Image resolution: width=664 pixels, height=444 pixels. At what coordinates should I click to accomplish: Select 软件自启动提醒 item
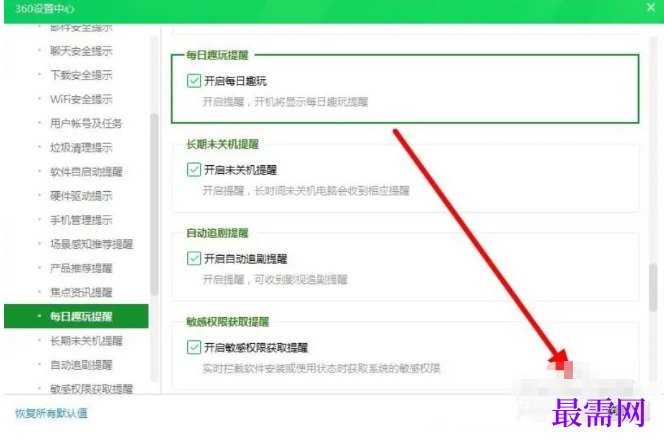(x=86, y=172)
